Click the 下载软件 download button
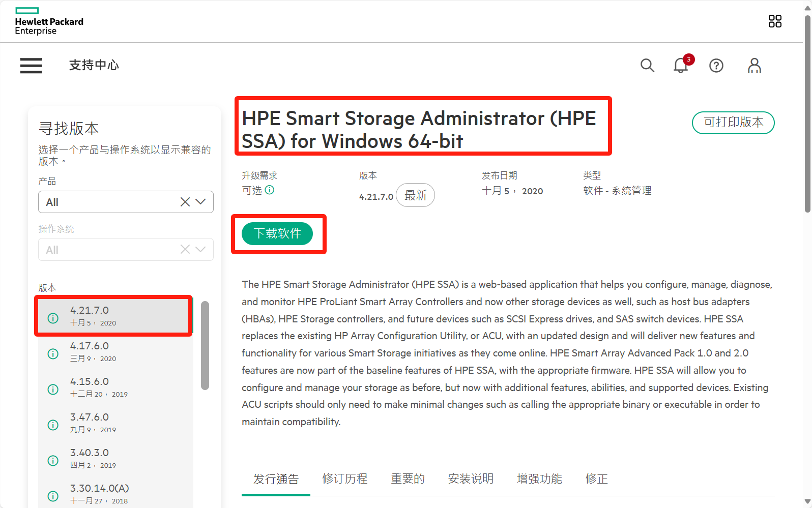 coord(277,234)
